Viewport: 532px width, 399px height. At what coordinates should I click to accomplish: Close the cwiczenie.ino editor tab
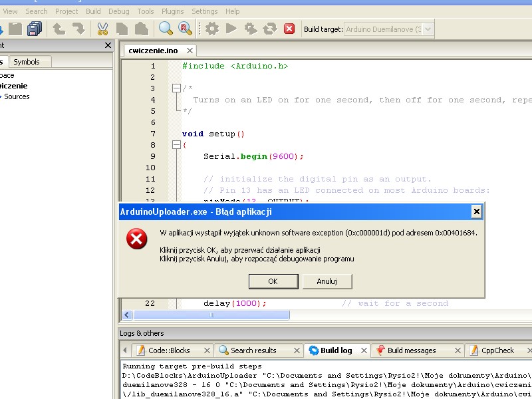190,51
